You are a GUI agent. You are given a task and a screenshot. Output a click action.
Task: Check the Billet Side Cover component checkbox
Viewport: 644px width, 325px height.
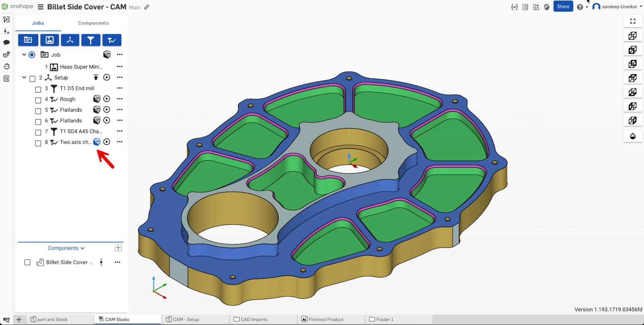click(27, 262)
